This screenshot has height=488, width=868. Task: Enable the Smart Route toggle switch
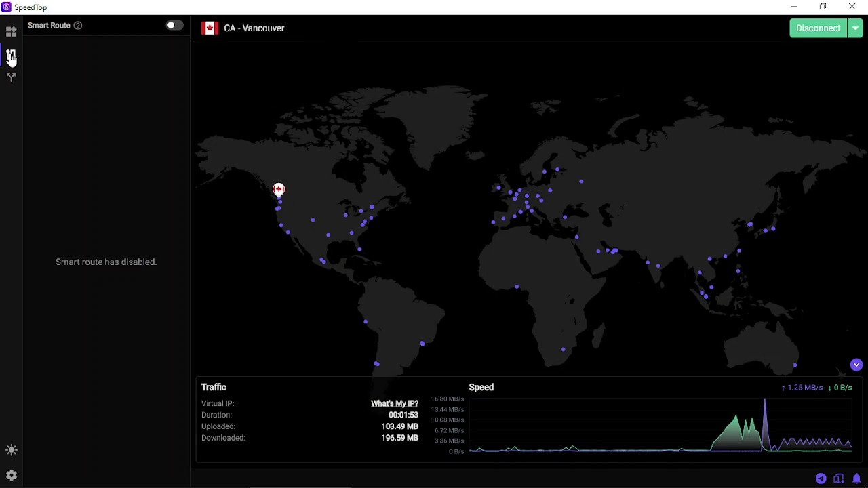click(174, 26)
